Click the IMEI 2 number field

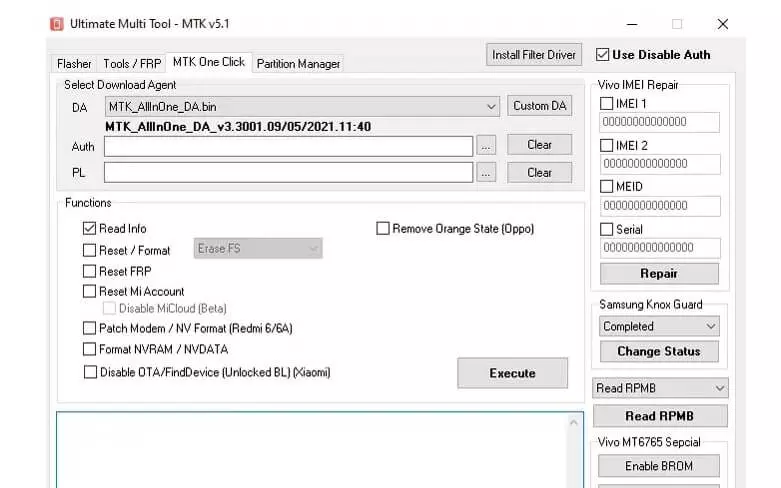coord(660,164)
